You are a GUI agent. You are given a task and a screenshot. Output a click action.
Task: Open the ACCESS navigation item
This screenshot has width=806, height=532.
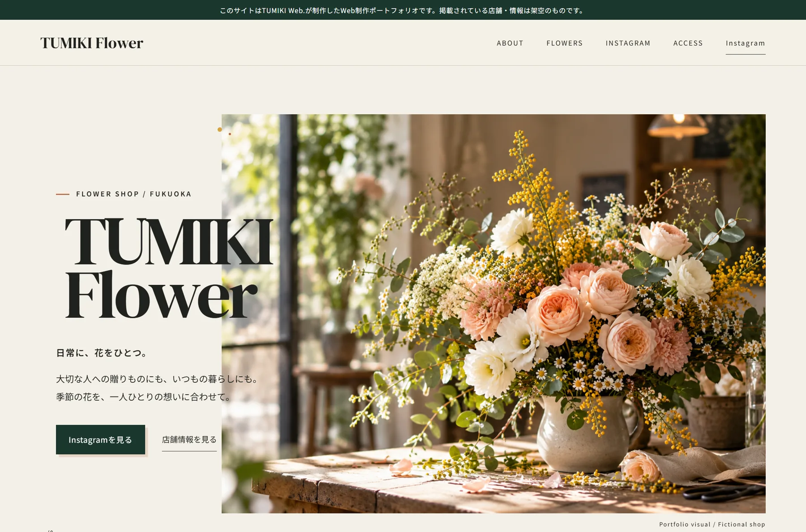pos(688,43)
